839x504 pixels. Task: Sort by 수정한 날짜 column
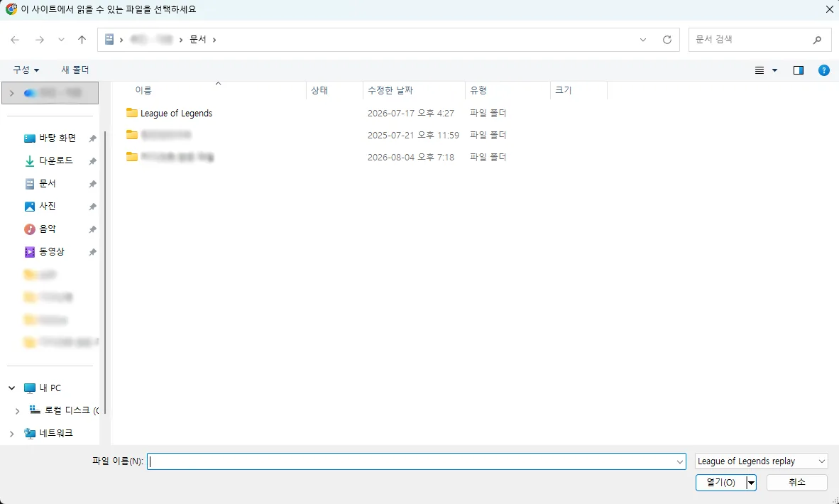(414, 90)
